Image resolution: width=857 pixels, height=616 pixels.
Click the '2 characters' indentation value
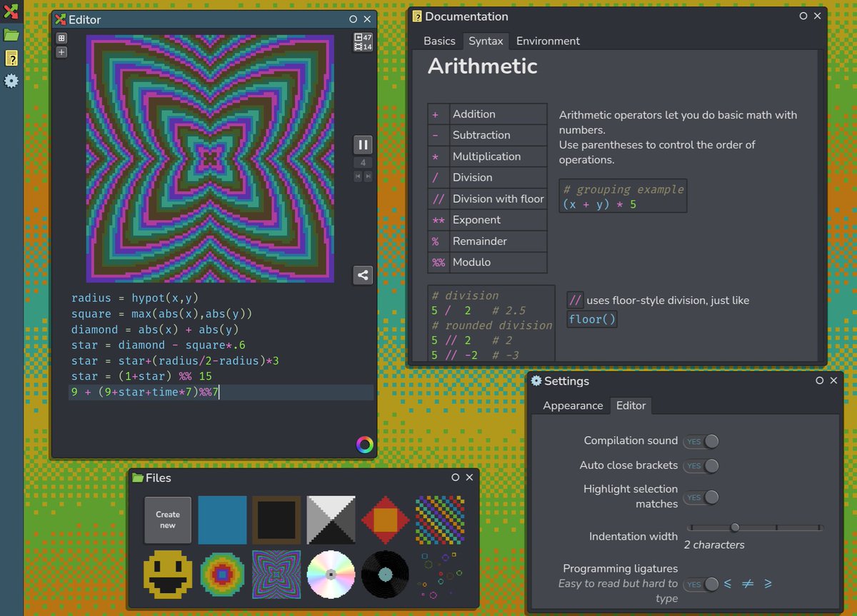714,545
